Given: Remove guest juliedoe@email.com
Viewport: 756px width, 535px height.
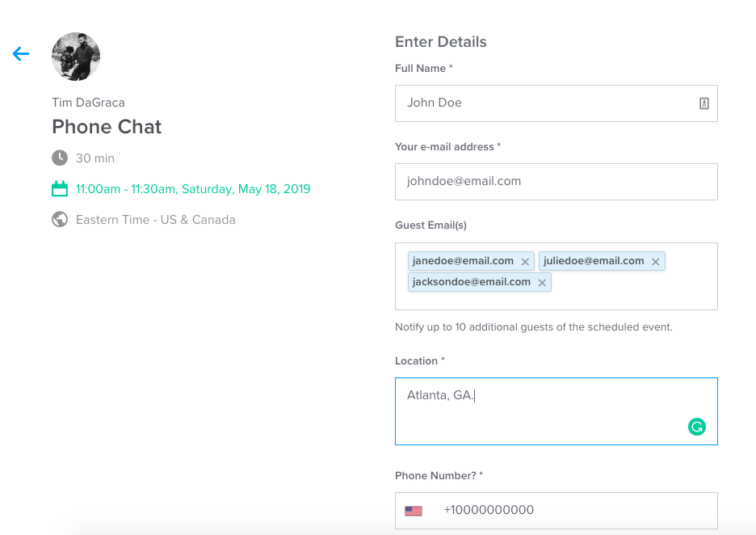Looking at the screenshot, I should pyautogui.click(x=656, y=262).
